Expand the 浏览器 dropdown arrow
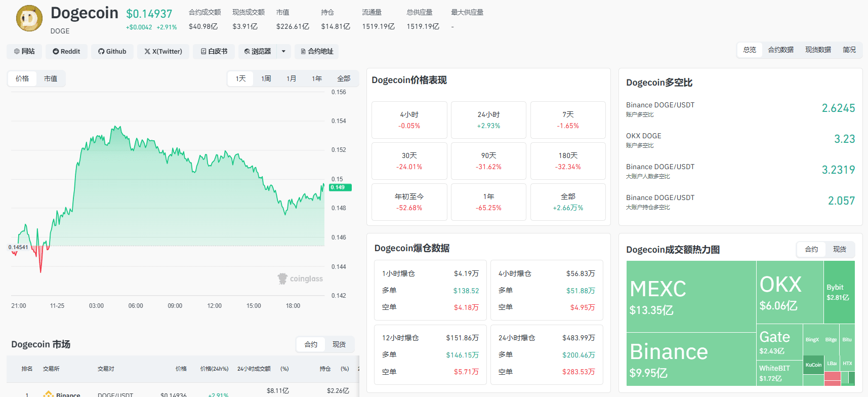This screenshot has height=397, width=868. pos(283,51)
